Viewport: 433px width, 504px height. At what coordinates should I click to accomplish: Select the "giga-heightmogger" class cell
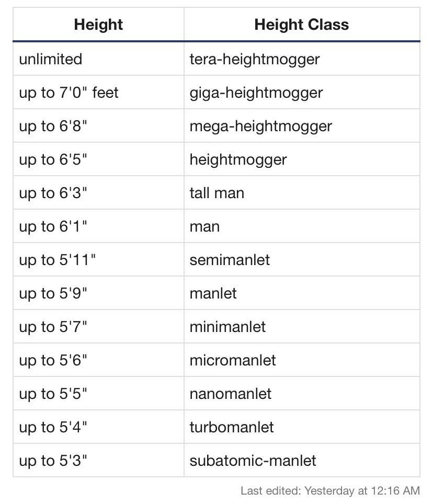click(256, 93)
